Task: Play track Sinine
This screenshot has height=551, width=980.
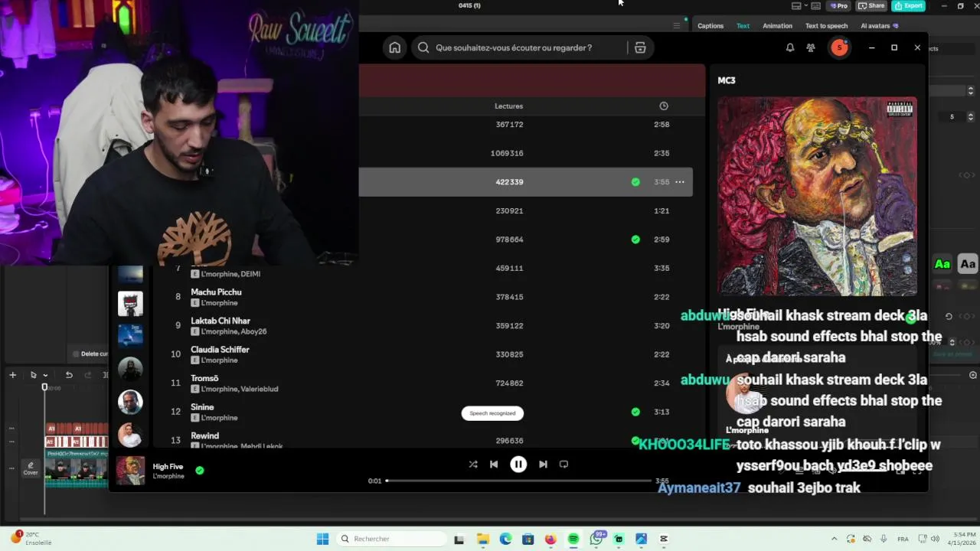Action: [x=202, y=407]
